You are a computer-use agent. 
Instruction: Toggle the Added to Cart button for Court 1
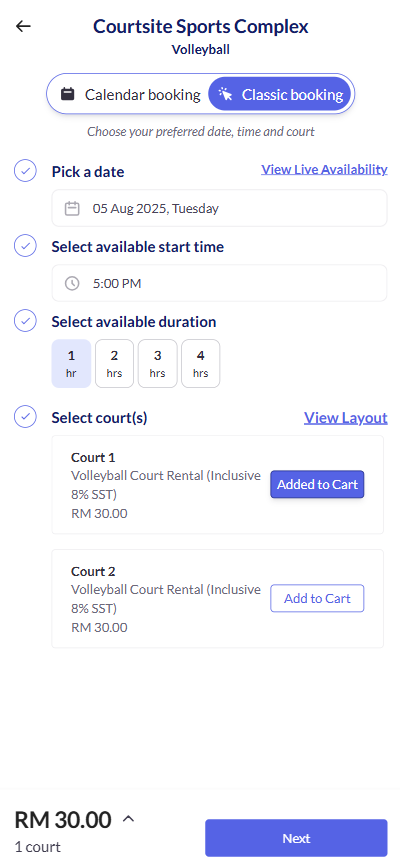pyautogui.click(x=317, y=484)
